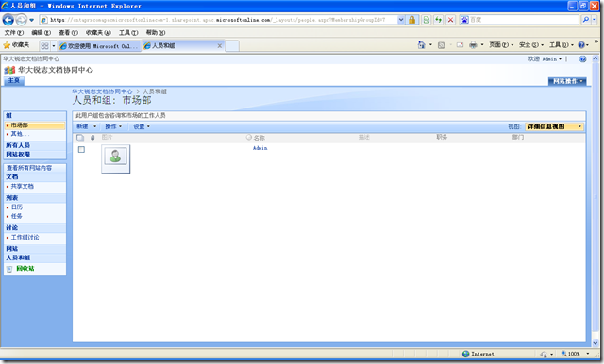
Task: Open the 编辑 menu
Action: pyautogui.click(x=41, y=33)
